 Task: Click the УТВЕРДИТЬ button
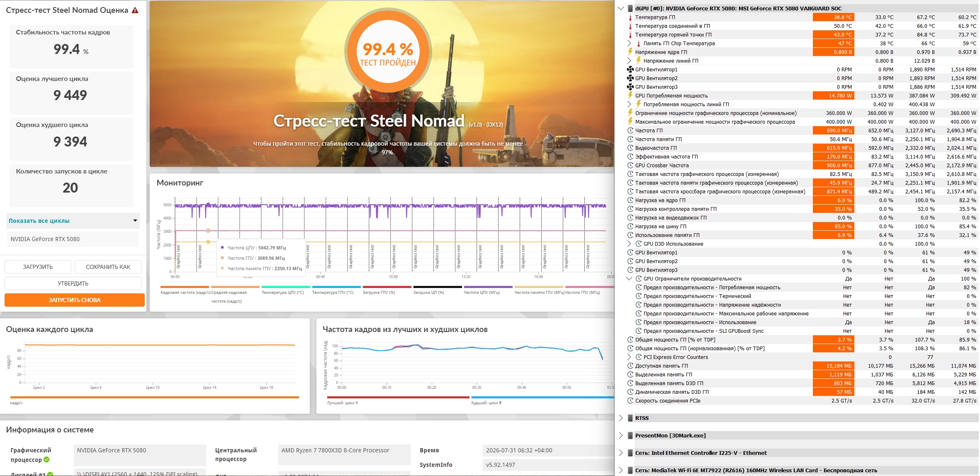coord(73,283)
